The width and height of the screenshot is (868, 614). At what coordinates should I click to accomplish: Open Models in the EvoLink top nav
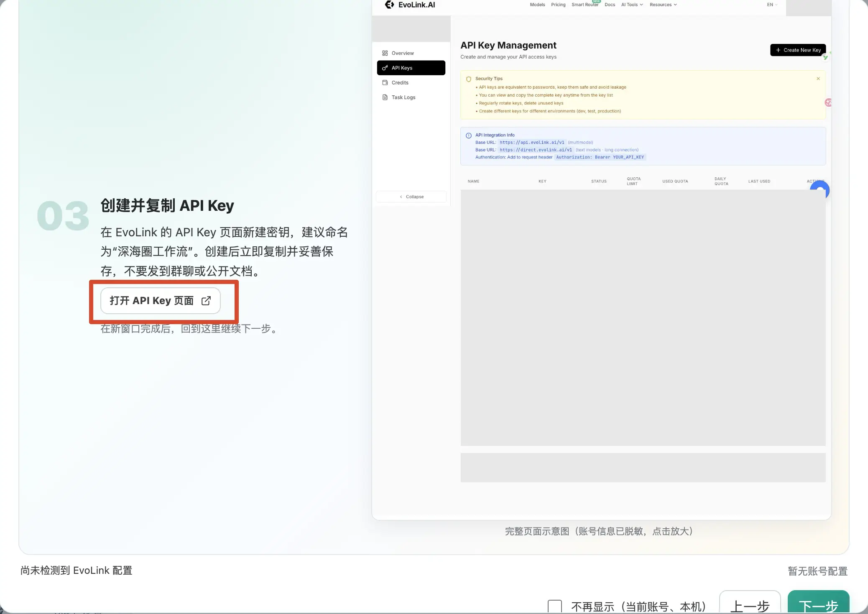(537, 5)
